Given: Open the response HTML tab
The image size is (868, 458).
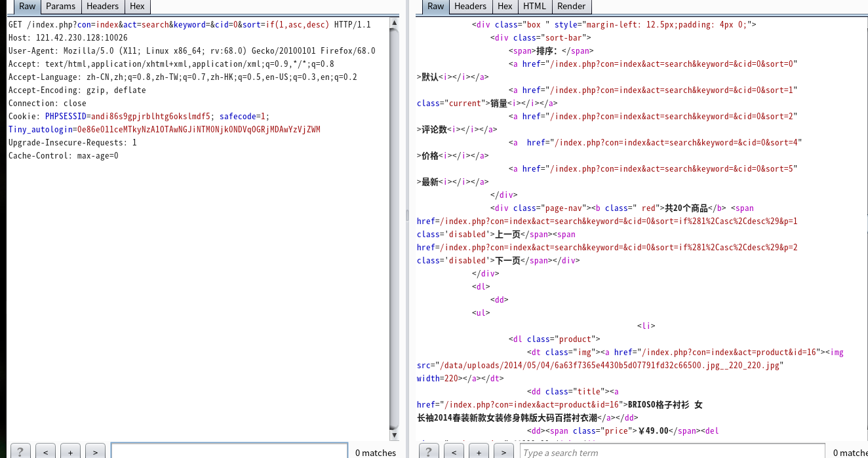Looking at the screenshot, I should point(534,7).
